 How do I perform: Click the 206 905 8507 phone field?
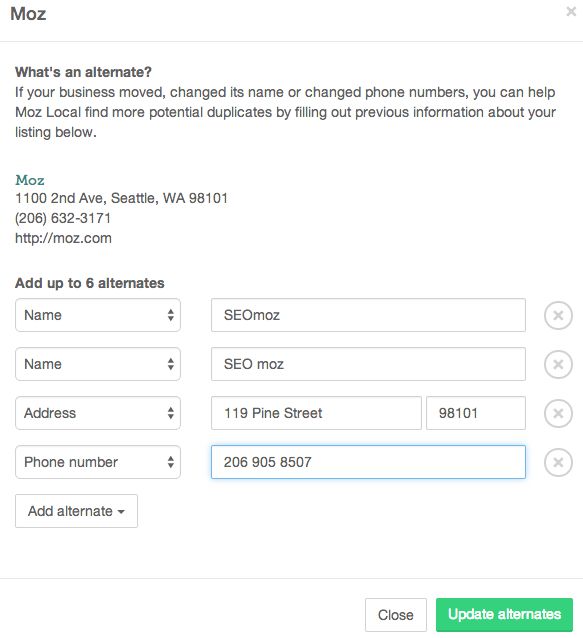click(x=368, y=462)
